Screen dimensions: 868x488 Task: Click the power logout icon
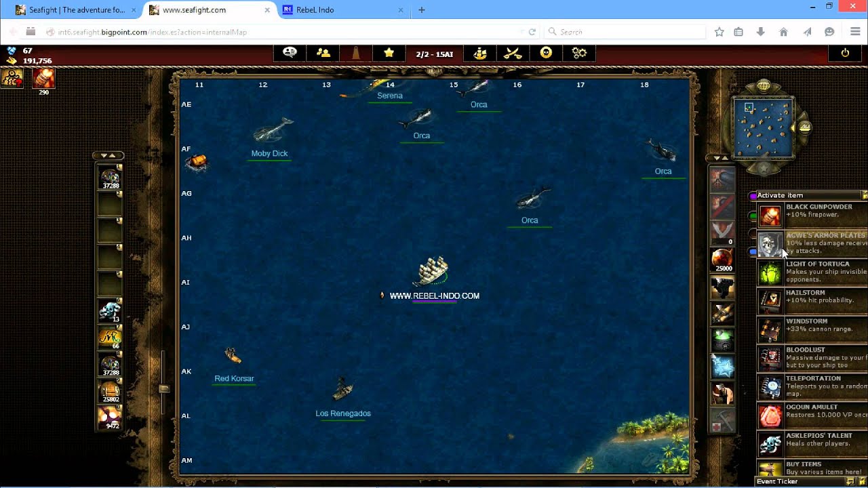[x=845, y=53]
